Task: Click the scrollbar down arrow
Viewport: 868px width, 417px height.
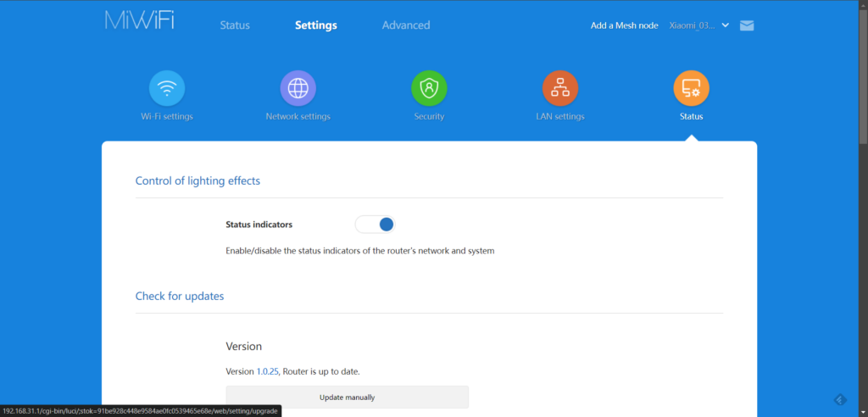Action: click(863, 411)
